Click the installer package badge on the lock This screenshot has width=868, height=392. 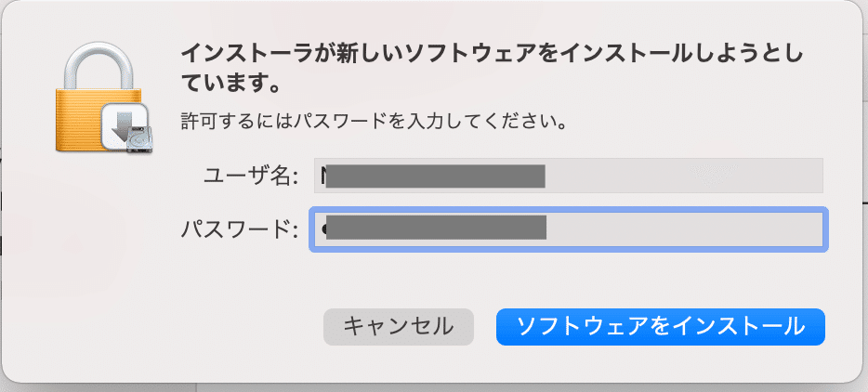coord(125,127)
